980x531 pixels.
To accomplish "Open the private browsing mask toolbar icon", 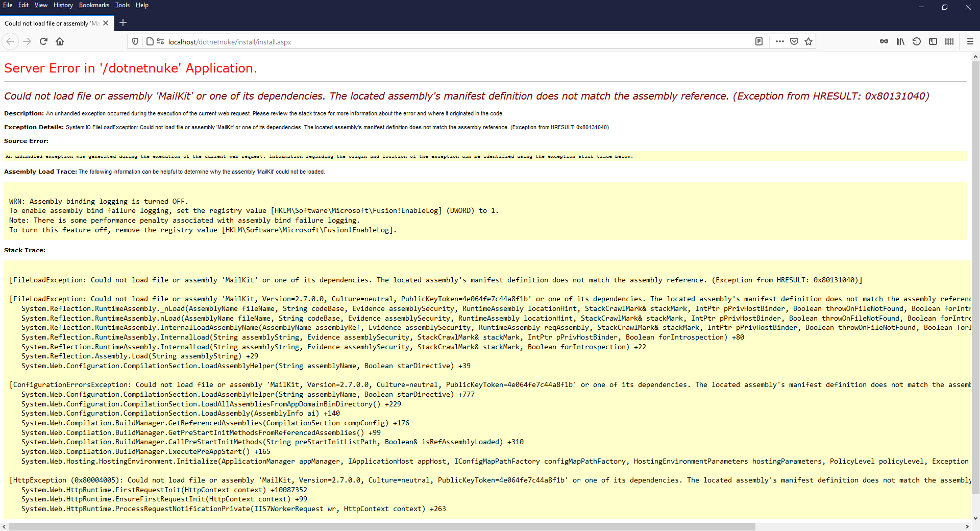I will [x=884, y=41].
